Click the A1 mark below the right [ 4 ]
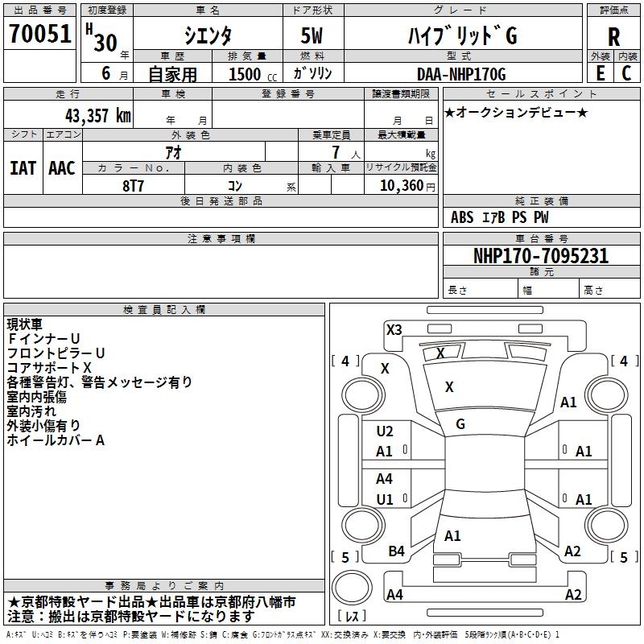 (568, 402)
